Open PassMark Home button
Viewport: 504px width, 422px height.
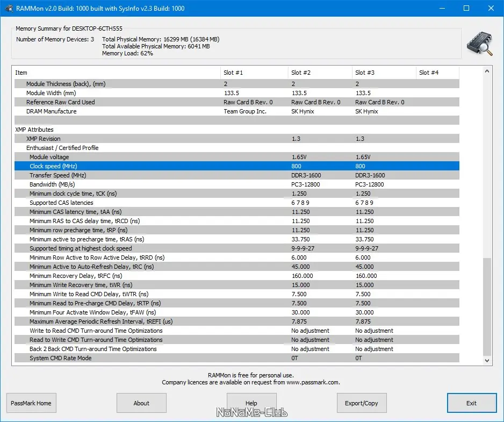31,403
